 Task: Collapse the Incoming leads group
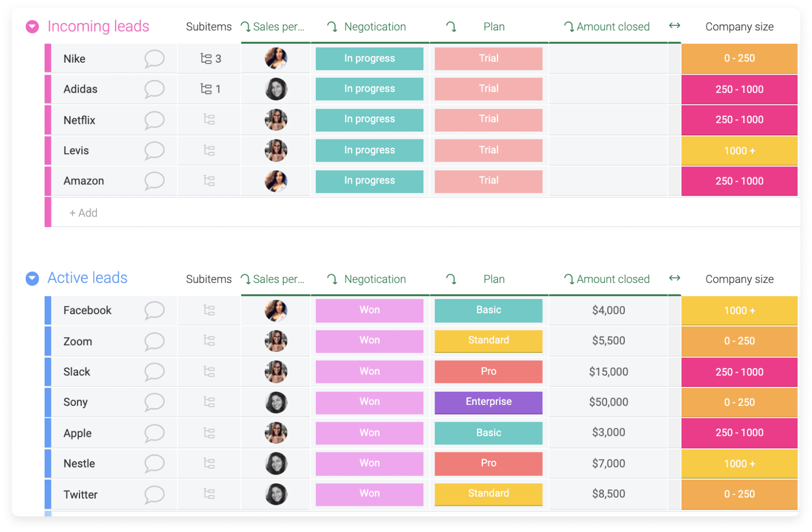(x=32, y=27)
